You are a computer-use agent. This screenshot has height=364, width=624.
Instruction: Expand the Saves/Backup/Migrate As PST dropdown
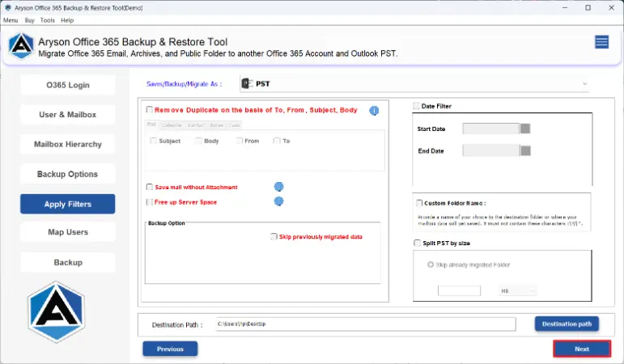point(414,83)
